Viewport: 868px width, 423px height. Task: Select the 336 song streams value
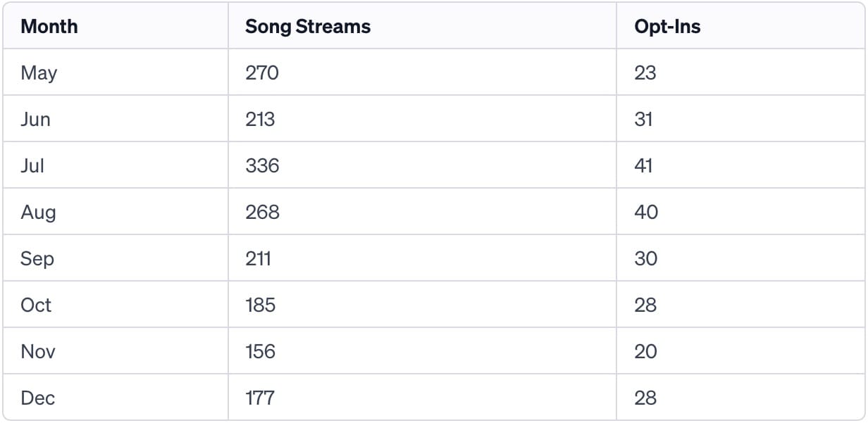pyautogui.click(x=262, y=165)
